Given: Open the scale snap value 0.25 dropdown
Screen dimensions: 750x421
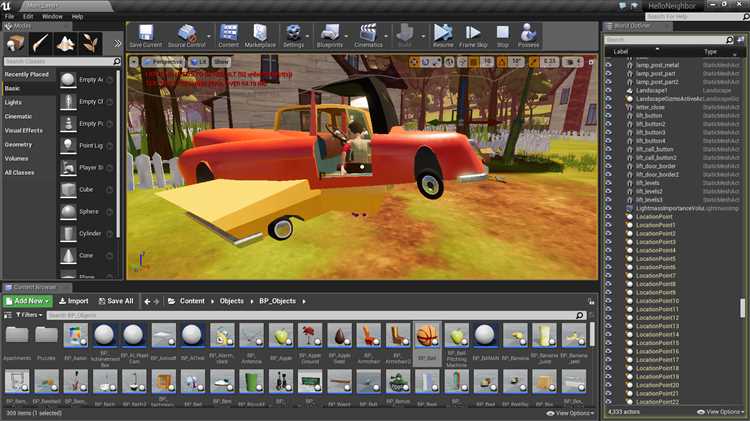Looking at the screenshot, I should [550, 62].
